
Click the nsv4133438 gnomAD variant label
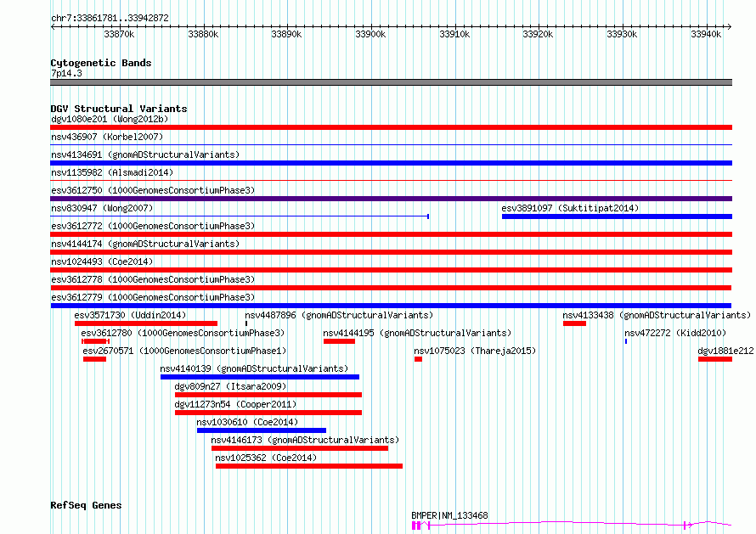pos(657,315)
